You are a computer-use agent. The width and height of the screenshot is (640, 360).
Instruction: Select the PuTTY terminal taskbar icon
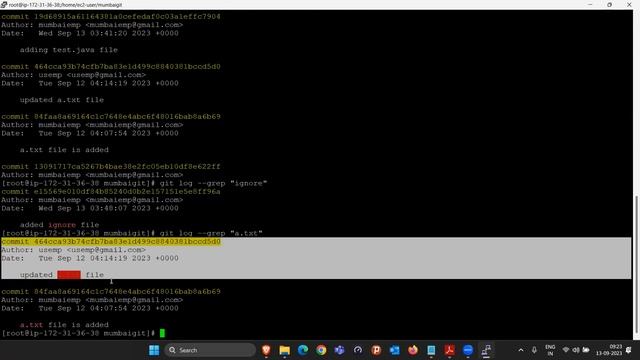click(486, 350)
